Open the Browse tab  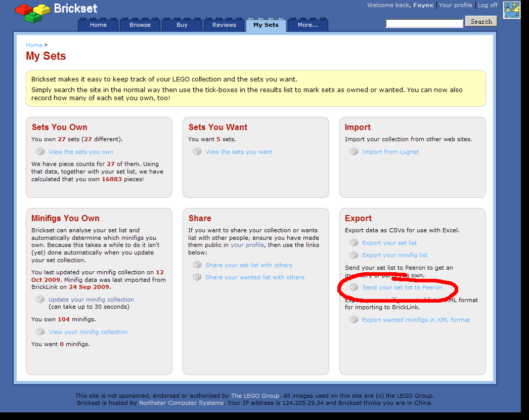tap(140, 25)
